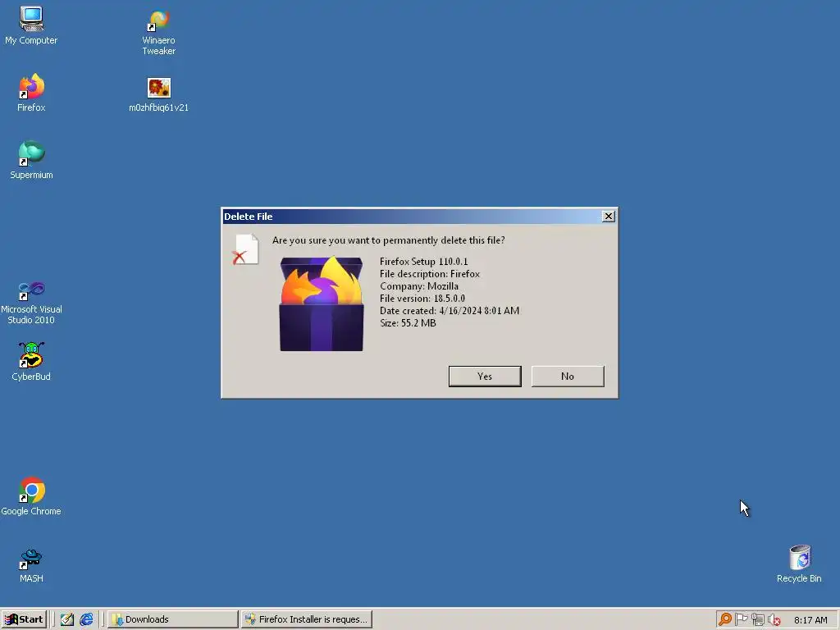840x630 pixels.
Task: Switch to Firefox Installer taskbar button
Action: click(x=307, y=619)
